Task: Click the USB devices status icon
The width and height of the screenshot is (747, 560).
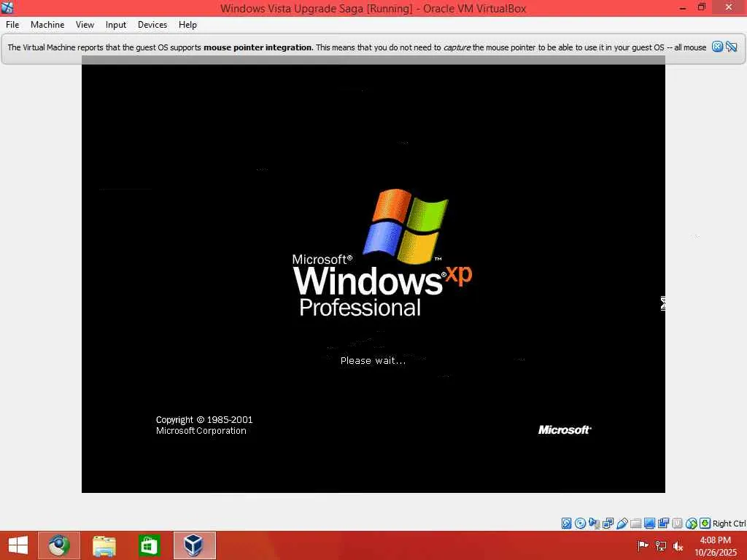Action: [622, 524]
